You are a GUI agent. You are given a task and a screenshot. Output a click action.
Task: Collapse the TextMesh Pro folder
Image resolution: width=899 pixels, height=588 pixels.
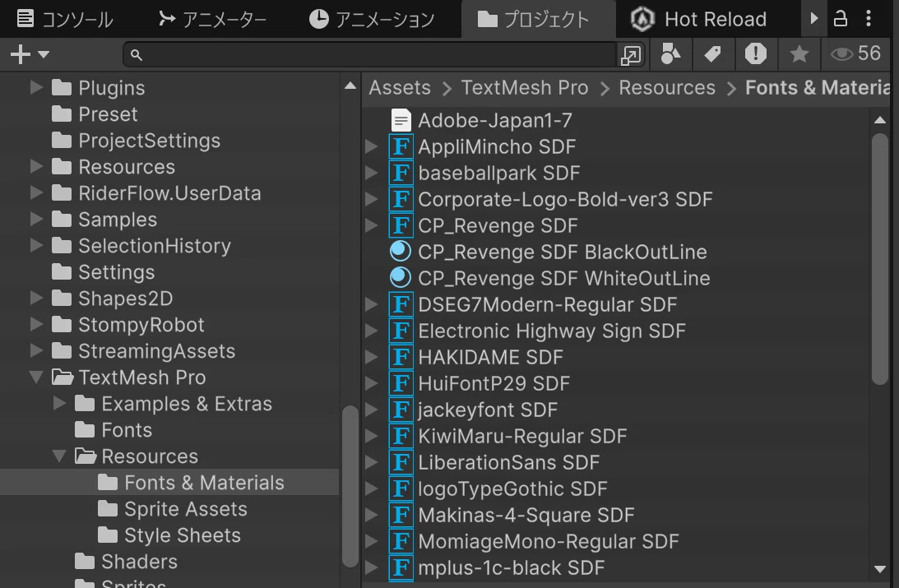tap(37, 377)
